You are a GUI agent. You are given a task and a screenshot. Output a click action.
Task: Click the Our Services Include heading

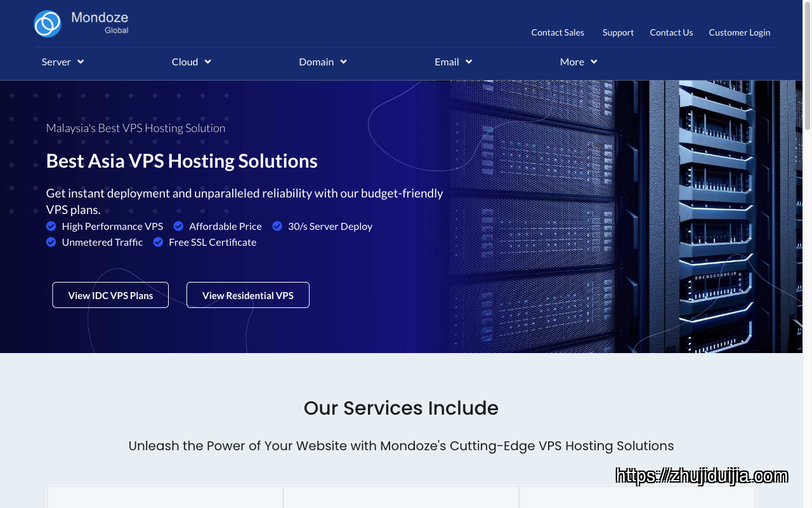401,408
